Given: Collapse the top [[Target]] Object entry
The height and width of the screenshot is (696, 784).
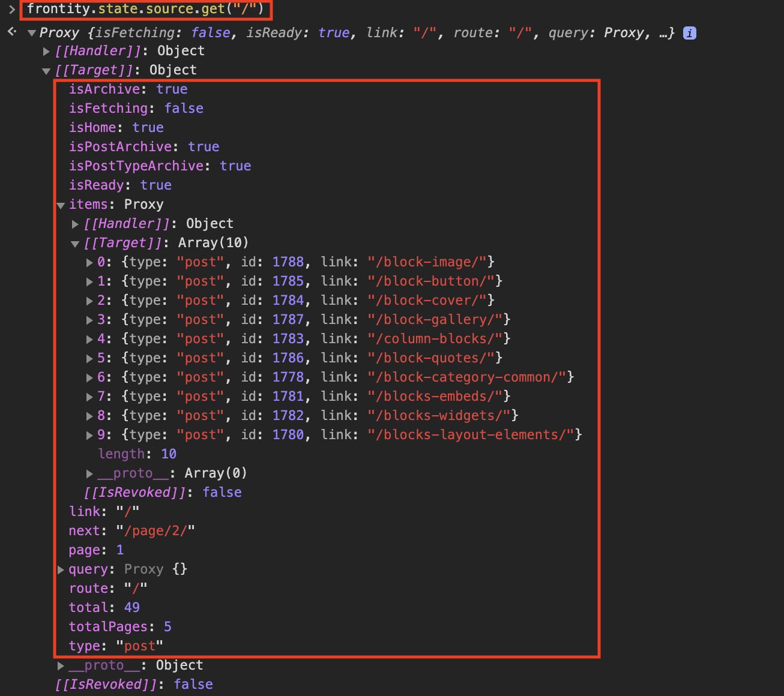Looking at the screenshot, I should [x=46, y=71].
